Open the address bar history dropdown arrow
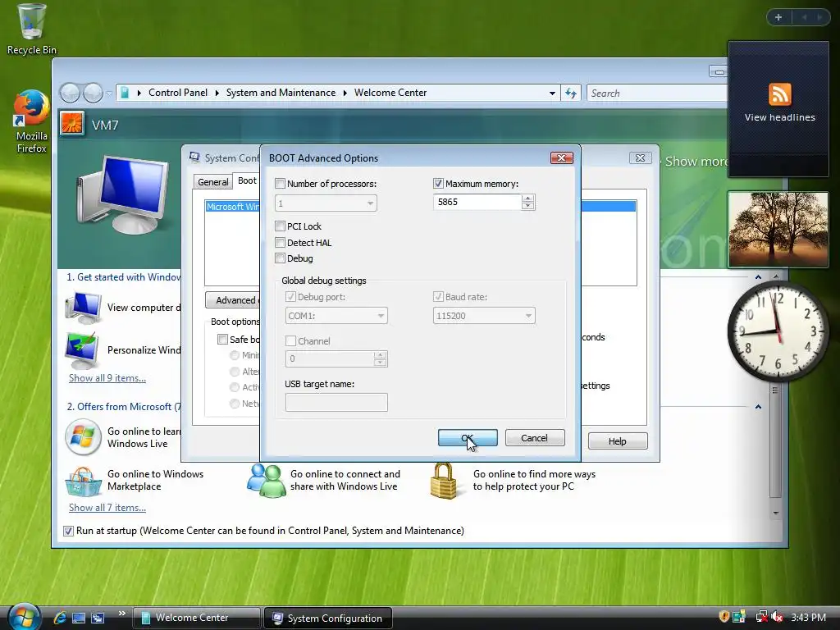Viewport: 840px width, 630px height. 552,94
